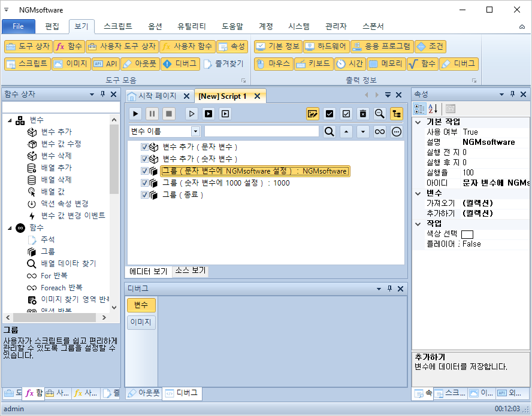The height and width of the screenshot is (416, 532).
Task: Toggle checkbox for 그룹 ( 종료 ) row
Action: pyautogui.click(x=144, y=195)
